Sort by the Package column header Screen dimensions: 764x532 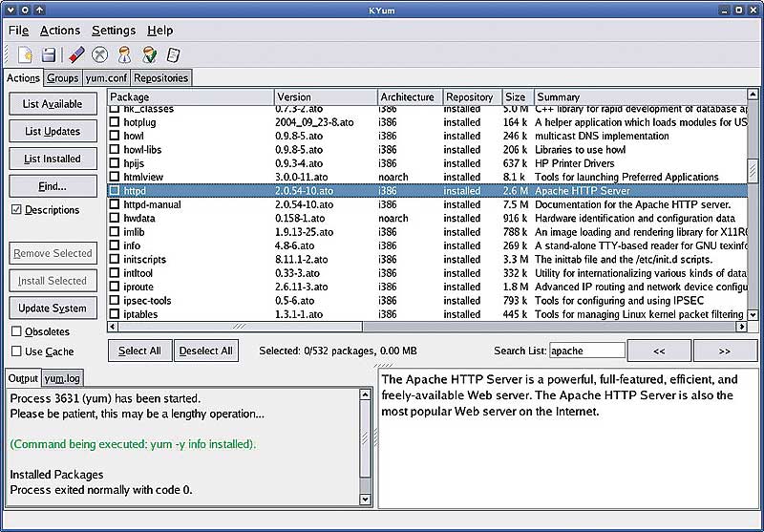[x=190, y=97]
